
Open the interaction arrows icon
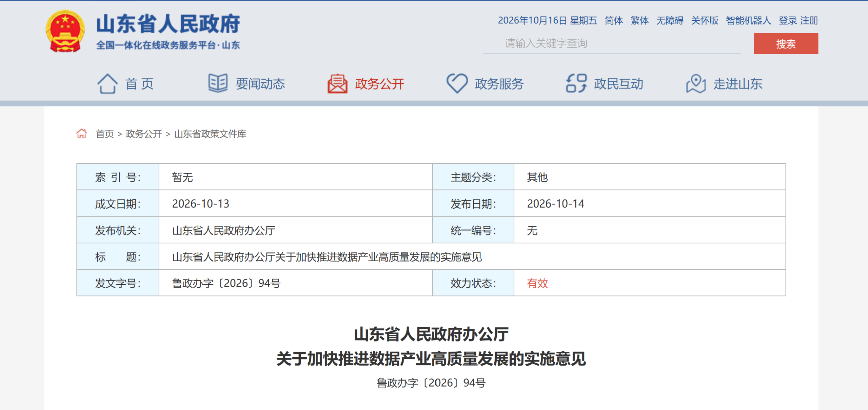tap(576, 83)
